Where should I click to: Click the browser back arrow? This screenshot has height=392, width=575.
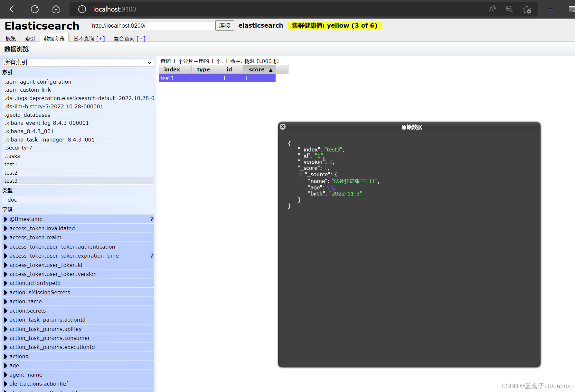[14, 9]
